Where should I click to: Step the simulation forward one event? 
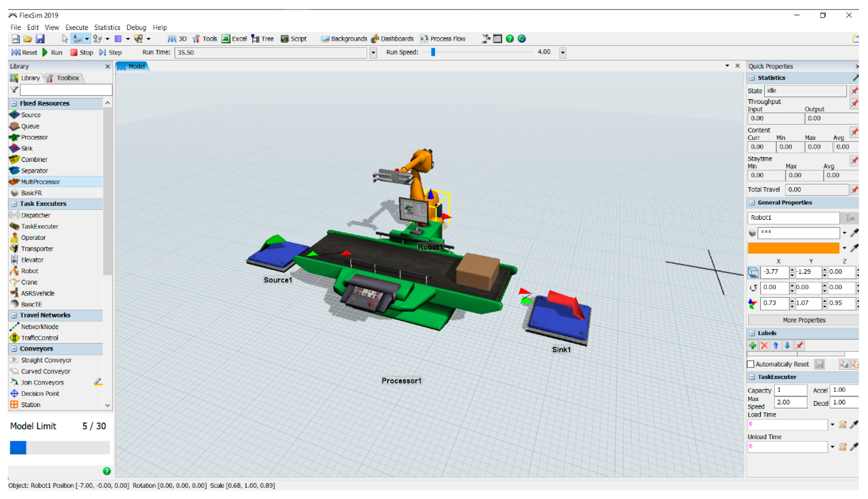point(111,52)
